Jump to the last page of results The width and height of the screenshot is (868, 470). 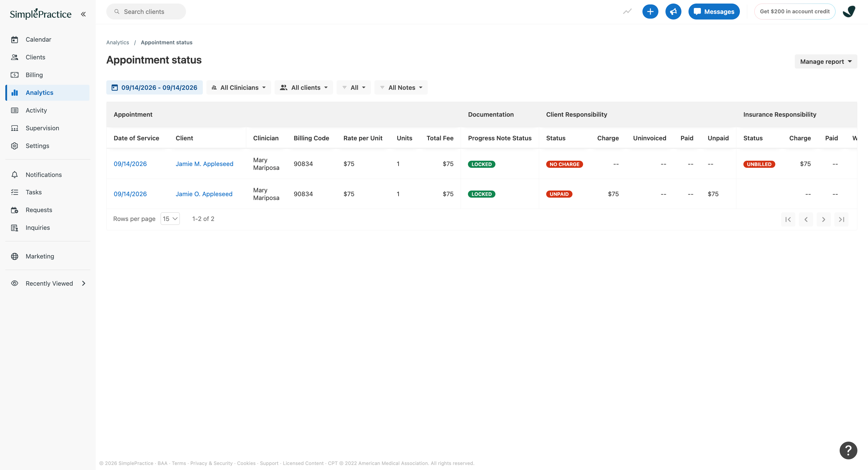pos(841,219)
